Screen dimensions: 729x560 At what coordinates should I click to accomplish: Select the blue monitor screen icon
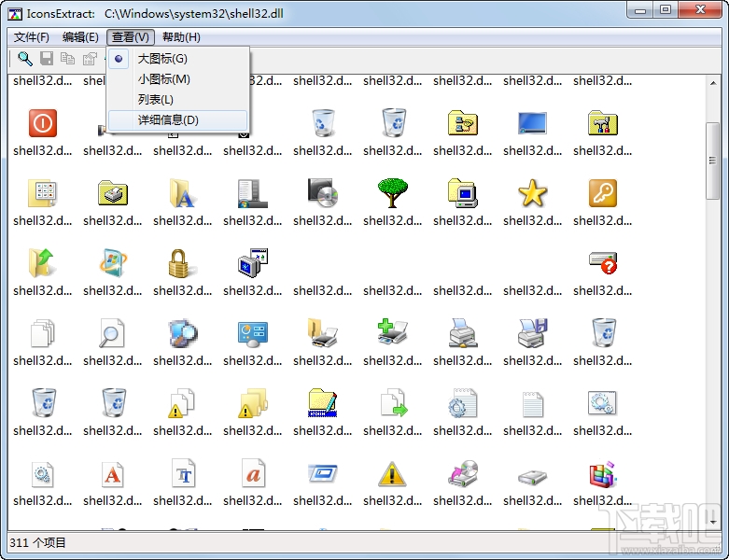click(x=532, y=123)
